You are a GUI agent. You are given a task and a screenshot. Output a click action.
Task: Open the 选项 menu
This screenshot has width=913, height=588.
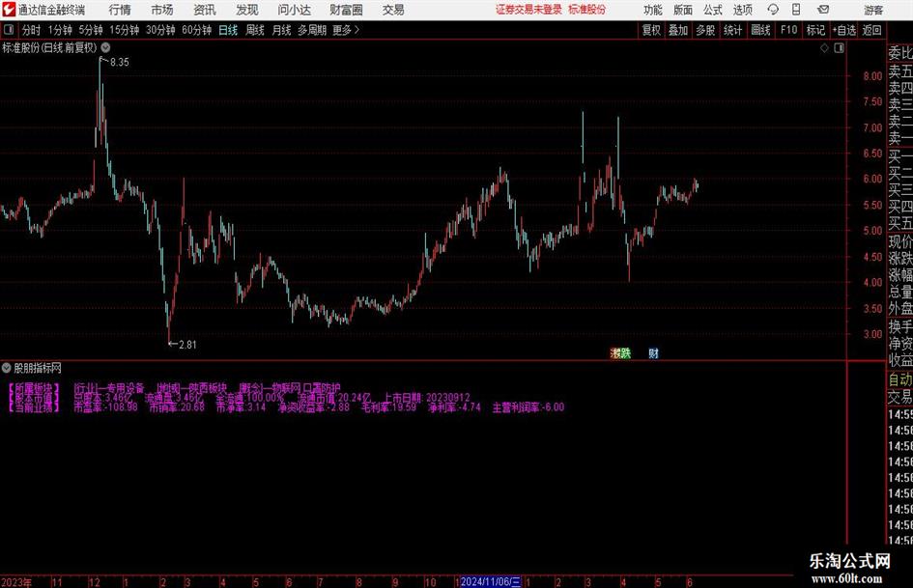(x=742, y=10)
